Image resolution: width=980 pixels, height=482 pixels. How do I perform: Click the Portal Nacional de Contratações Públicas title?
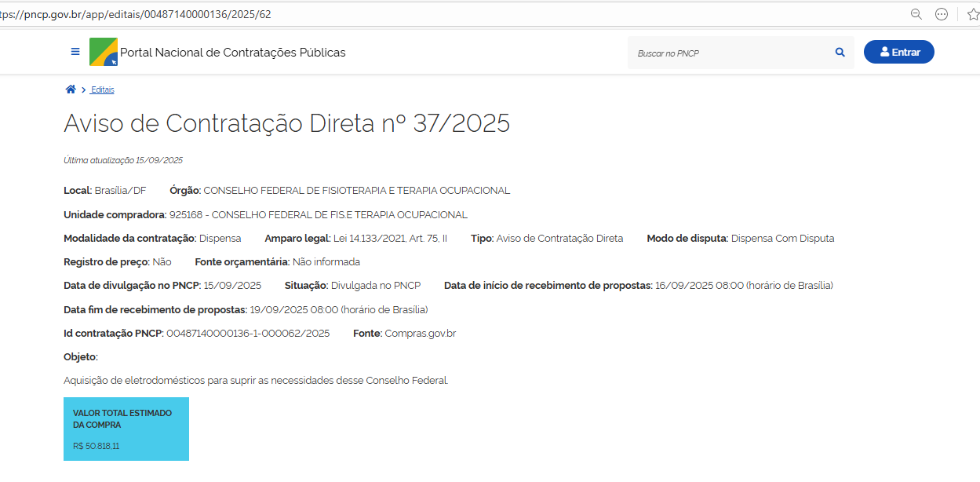(232, 53)
